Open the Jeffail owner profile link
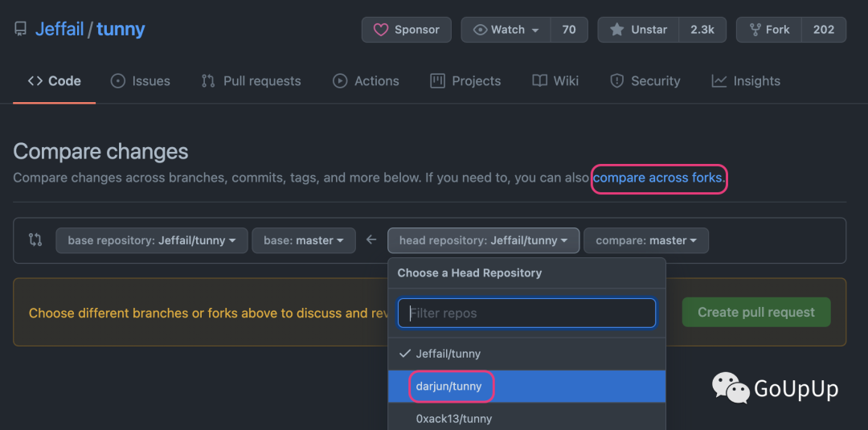 59,29
